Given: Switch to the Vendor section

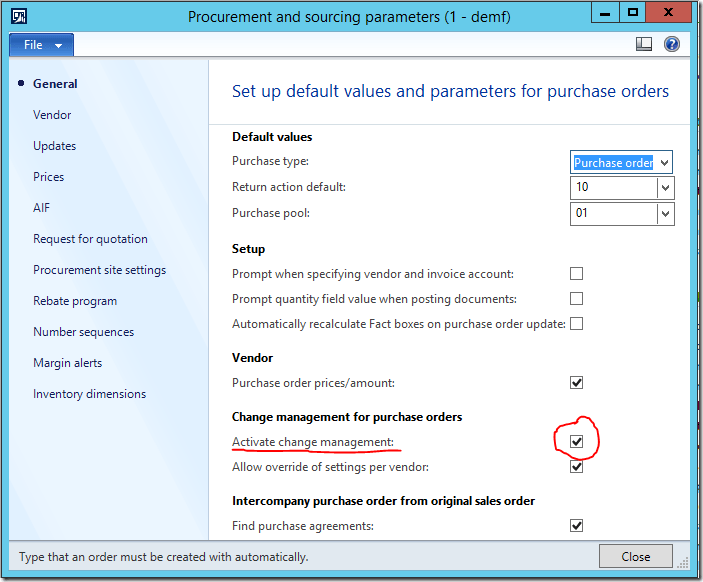Looking at the screenshot, I should [x=52, y=115].
